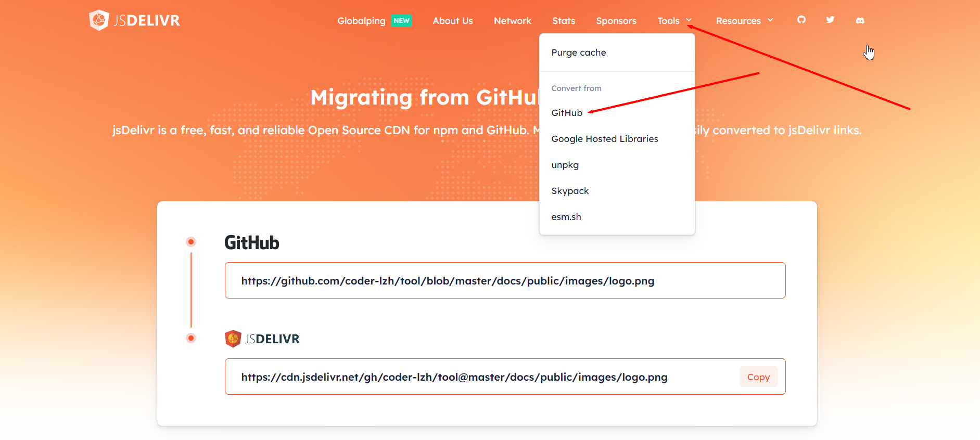Click the jsDelivr logo above the converted link
Viewport: 980px width, 440px height.
coord(262,339)
